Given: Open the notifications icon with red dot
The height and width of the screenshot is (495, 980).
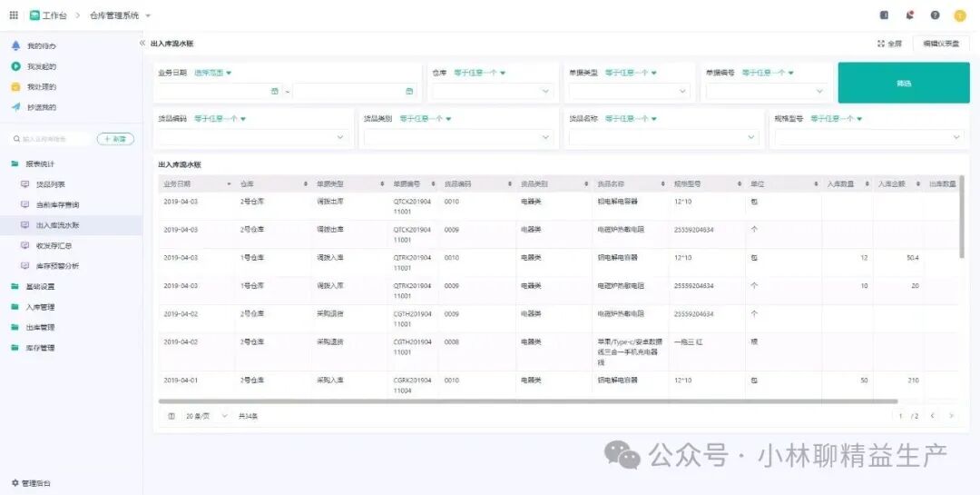Looking at the screenshot, I should (x=910, y=15).
